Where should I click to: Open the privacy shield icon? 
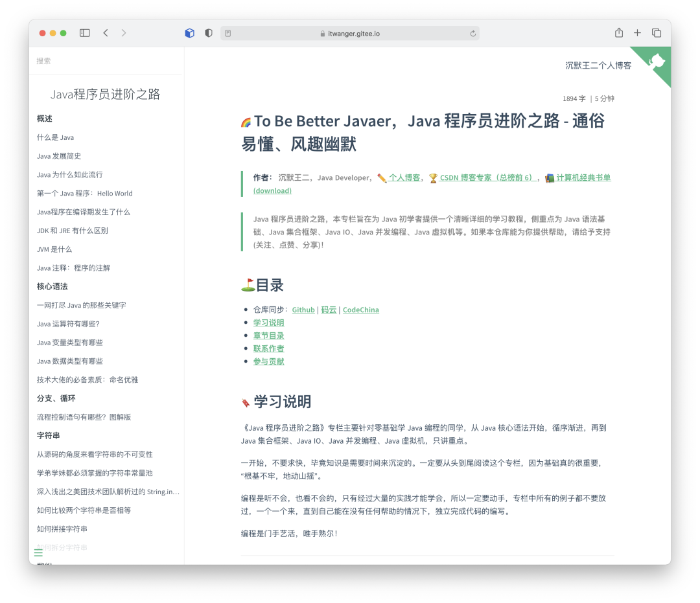[209, 33]
